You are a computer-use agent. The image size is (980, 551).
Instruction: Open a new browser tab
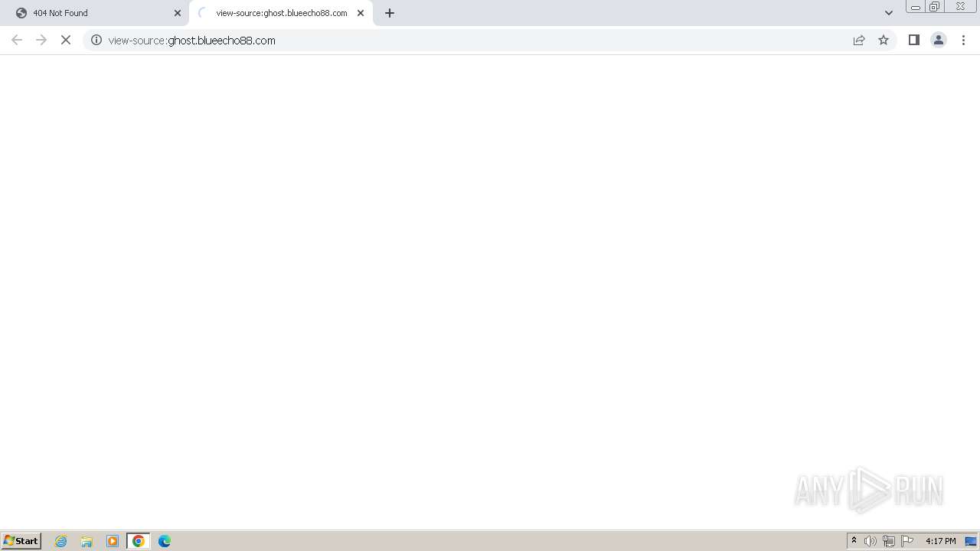click(x=390, y=13)
